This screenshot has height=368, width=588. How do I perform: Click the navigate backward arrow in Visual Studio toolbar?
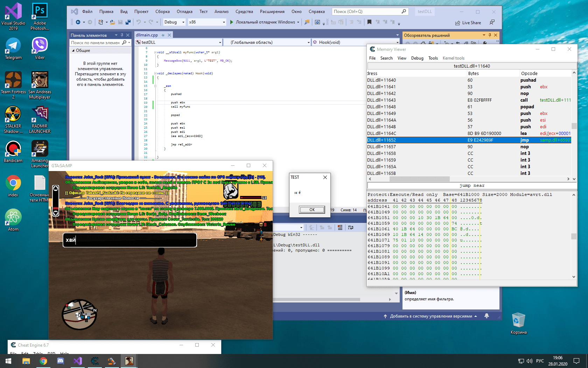coord(78,22)
